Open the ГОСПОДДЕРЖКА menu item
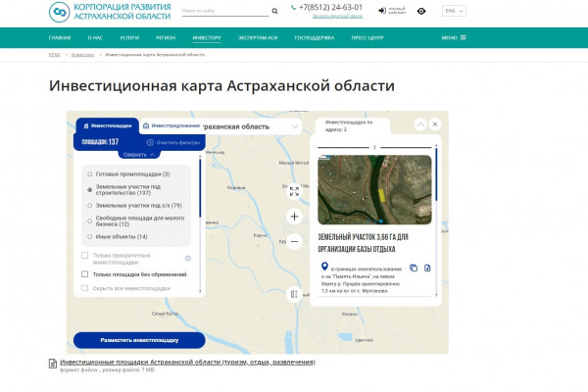Viewport: 588px width, 392px height. pos(315,38)
